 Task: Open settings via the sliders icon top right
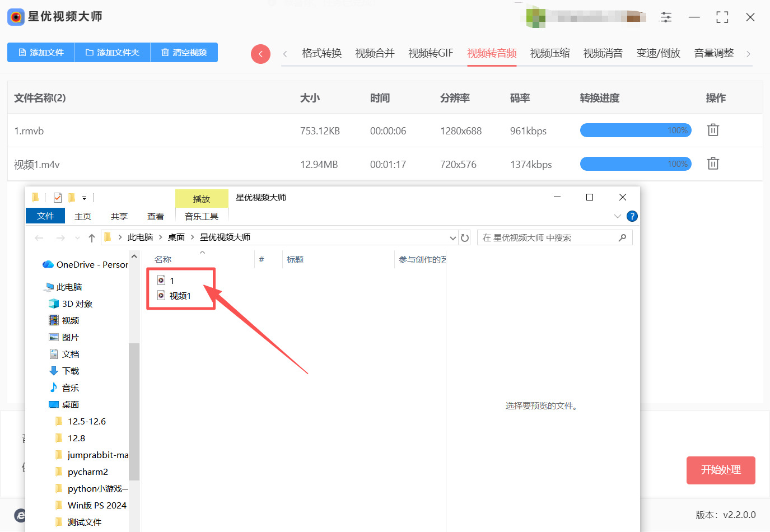click(666, 17)
